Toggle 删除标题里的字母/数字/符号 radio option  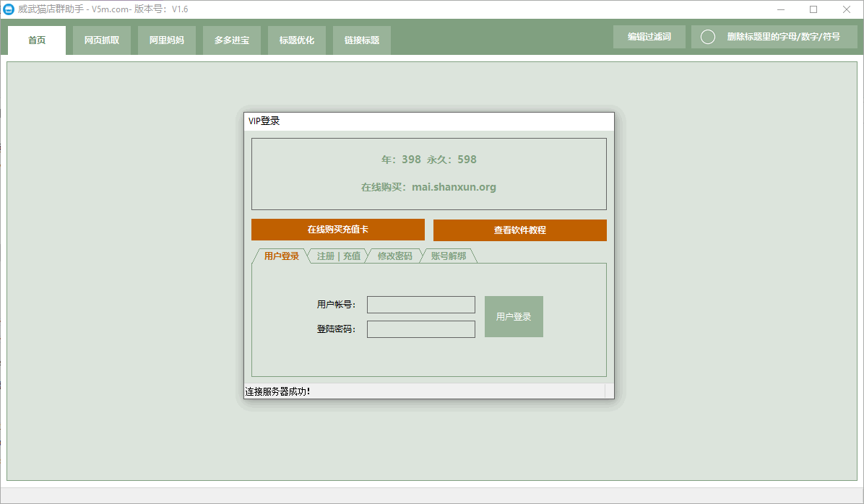pos(708,37)
